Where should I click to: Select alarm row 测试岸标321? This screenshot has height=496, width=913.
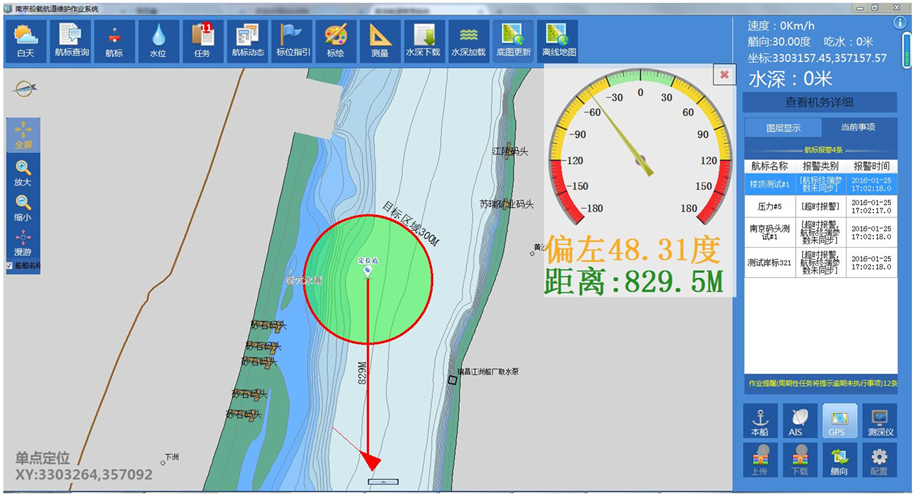[x=821, y=263]
